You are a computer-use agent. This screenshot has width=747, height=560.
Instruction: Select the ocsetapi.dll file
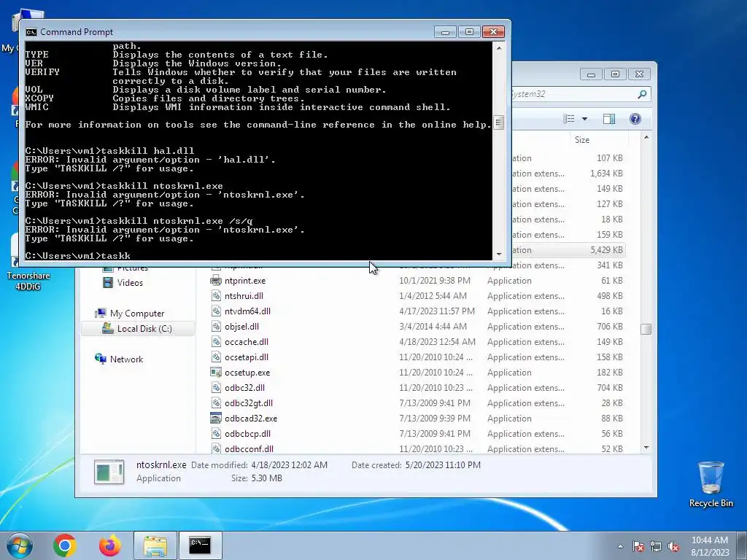247,357
